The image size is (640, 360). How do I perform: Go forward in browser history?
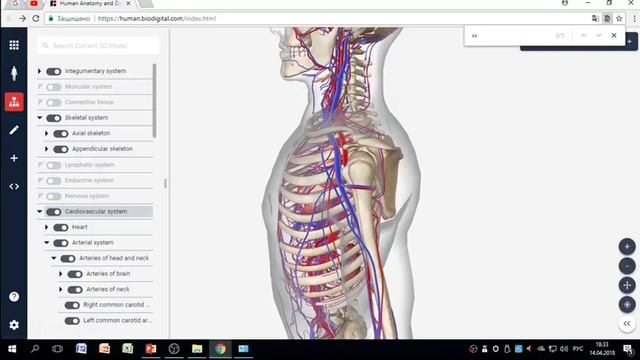[x=22, y=18]
